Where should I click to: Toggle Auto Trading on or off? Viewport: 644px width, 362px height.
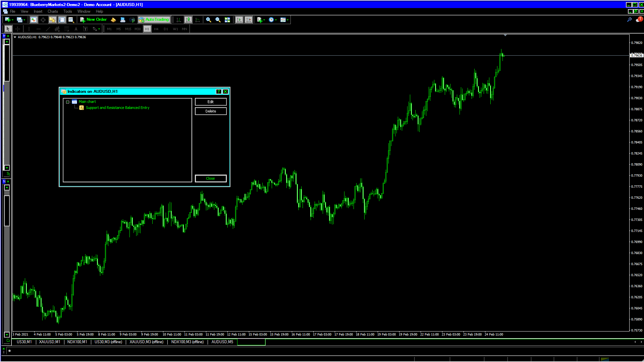(x=154, y=20)
